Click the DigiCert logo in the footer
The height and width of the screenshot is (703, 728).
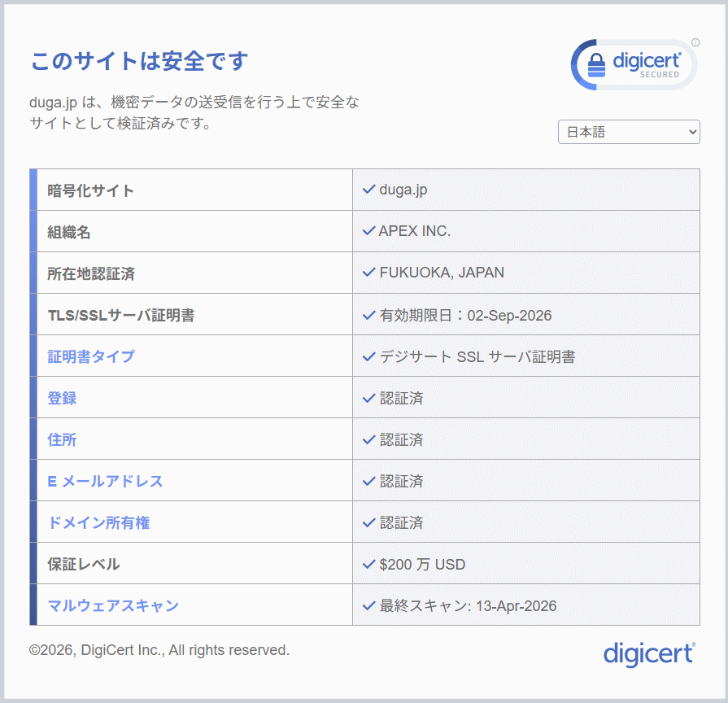coord(649,653)
